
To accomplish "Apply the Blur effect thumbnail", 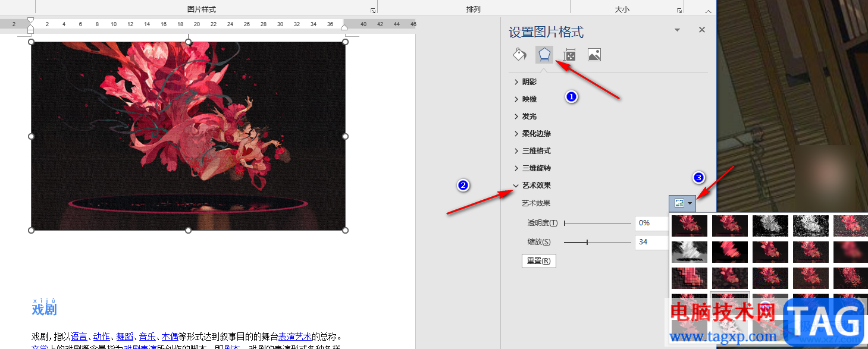I will (x=851, y=251).
